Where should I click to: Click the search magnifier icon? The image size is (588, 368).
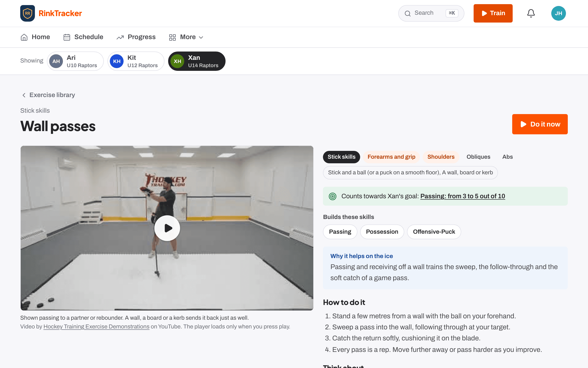pos(407,13)
